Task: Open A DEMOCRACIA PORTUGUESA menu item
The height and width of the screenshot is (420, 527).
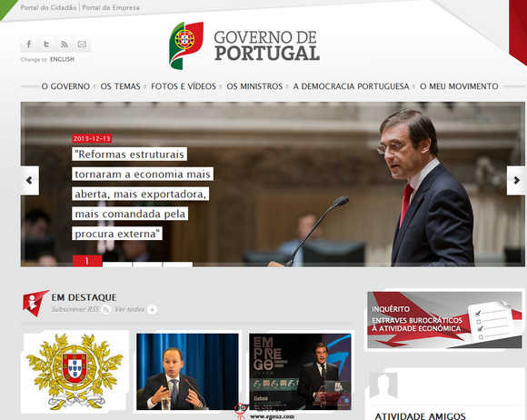Action: click(351, 86)
